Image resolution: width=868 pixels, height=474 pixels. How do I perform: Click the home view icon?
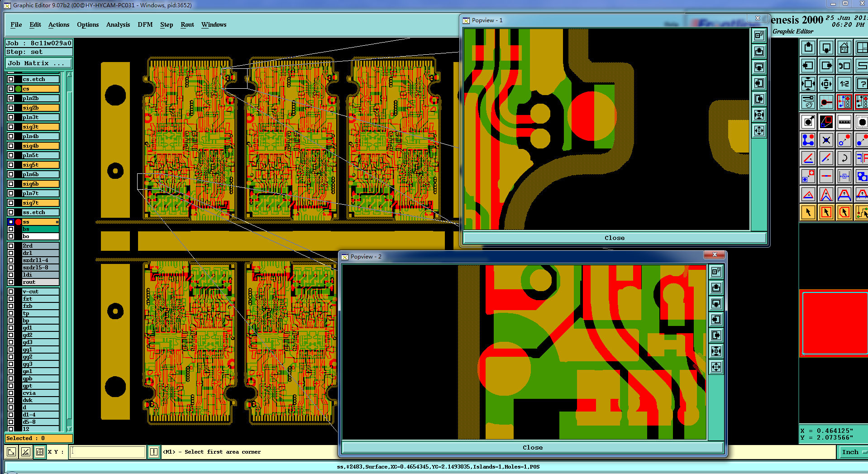[x=844, y=48]
